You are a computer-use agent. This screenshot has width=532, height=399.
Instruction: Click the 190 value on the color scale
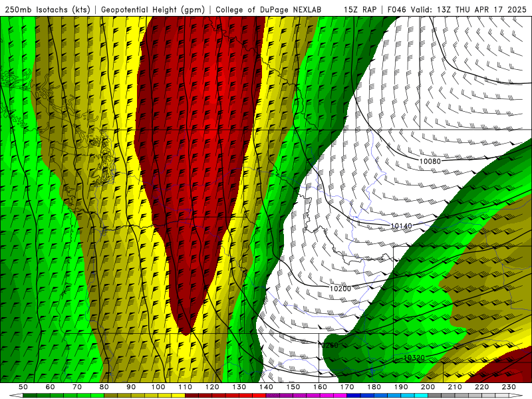(401, 387)
